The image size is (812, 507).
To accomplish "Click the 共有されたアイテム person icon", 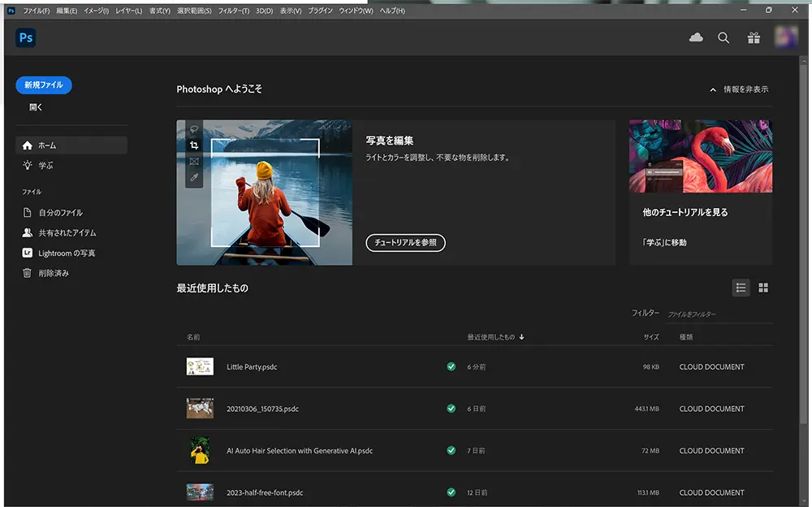I will point(28,232).
